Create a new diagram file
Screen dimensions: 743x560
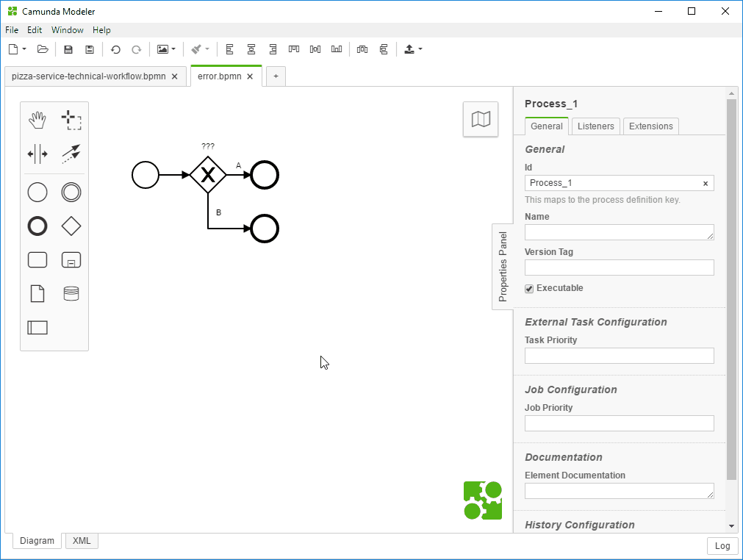[13, 49]
